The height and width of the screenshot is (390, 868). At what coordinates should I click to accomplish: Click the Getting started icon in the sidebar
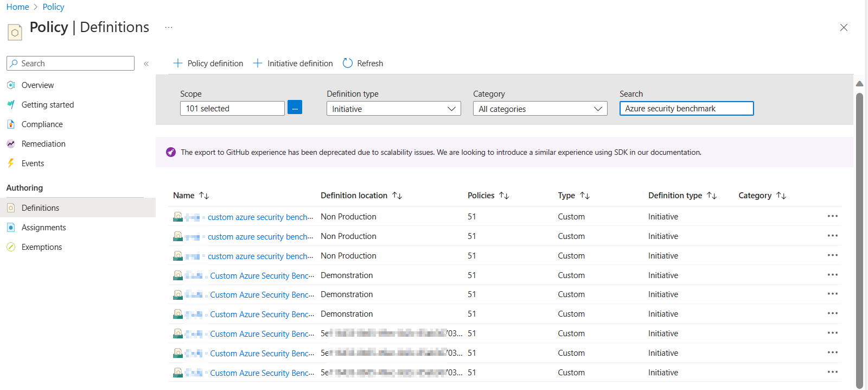click(x=11, y=105)
